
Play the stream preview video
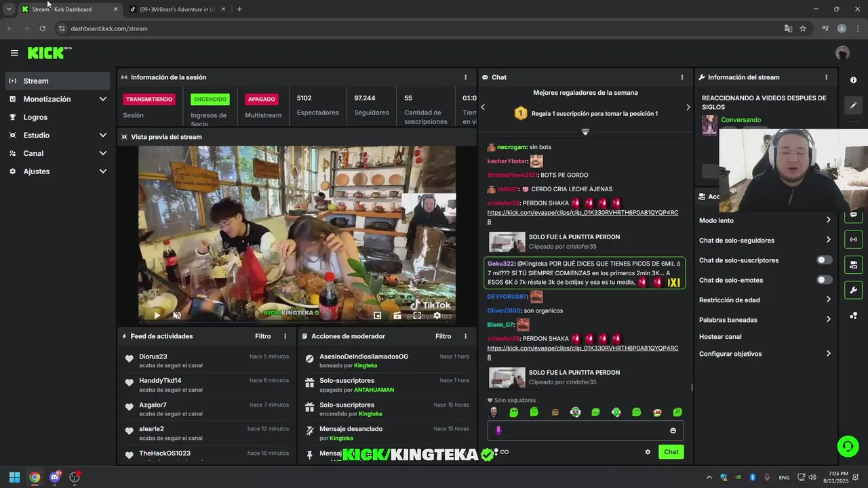(x=157, y=315)
